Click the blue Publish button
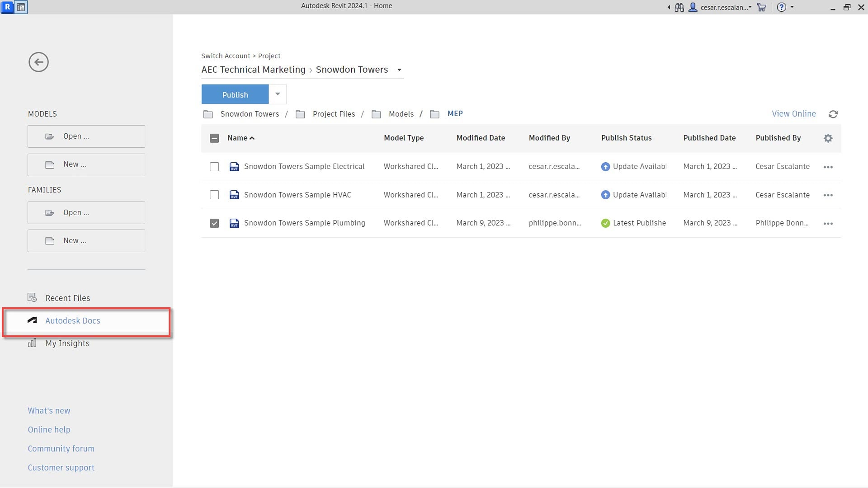This screenshot has height=488, width=868. [235, 95]
